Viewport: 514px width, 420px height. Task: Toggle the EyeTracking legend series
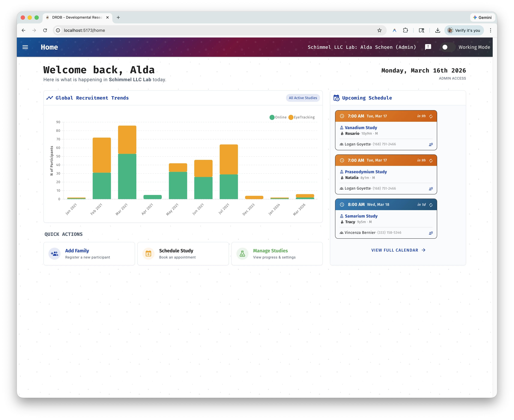pyautogui.click(x=301, y=117)
